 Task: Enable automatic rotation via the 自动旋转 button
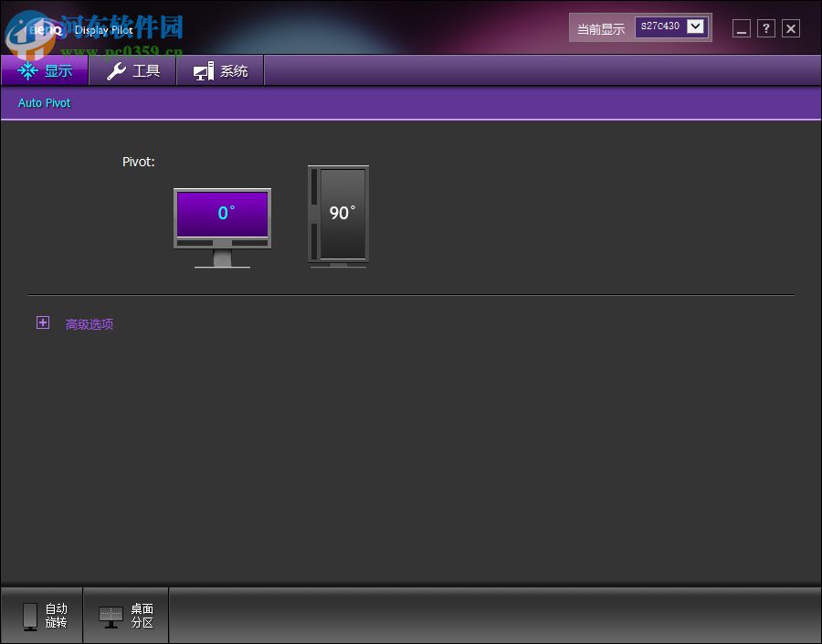[x=42, y=615]
